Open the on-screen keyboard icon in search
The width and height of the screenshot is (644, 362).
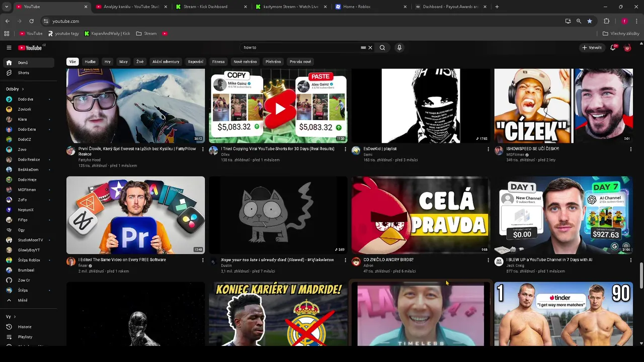(363, 48)
